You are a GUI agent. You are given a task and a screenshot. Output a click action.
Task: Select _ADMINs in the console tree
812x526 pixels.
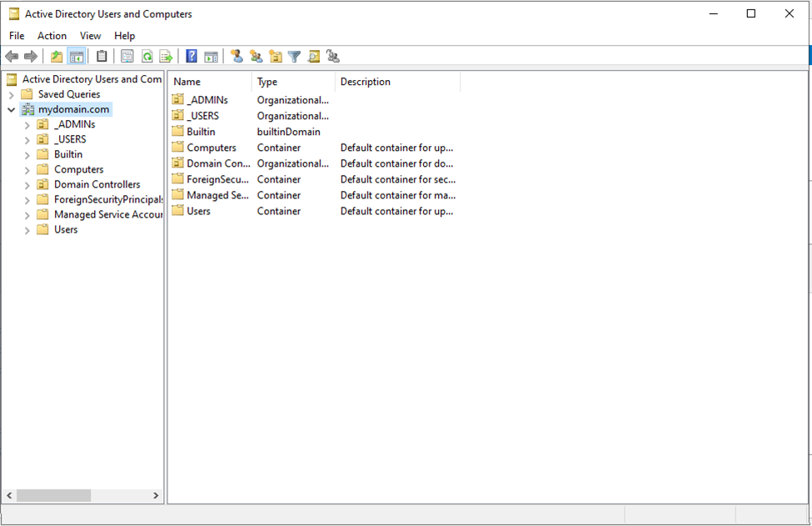click(x=75, y=124)
